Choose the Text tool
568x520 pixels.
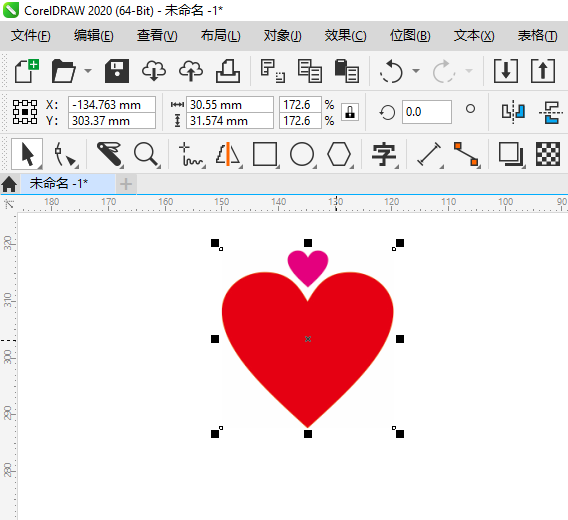(384, 154)
